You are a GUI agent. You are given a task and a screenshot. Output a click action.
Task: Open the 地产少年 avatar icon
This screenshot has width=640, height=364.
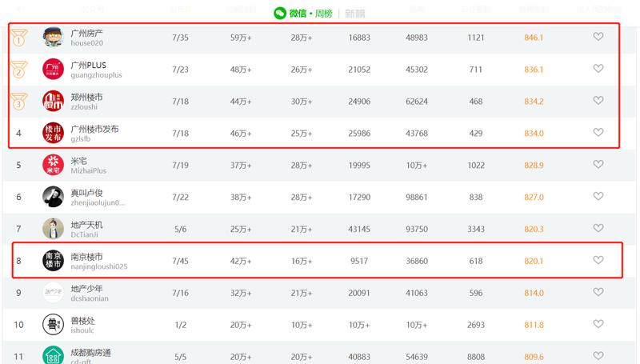53,293
